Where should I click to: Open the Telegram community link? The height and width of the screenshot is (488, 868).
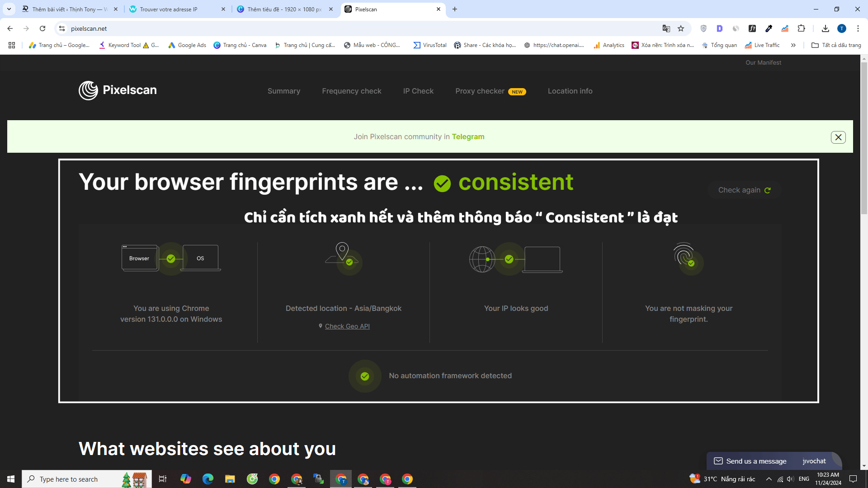pyautogui.click(x=468, y=136)
